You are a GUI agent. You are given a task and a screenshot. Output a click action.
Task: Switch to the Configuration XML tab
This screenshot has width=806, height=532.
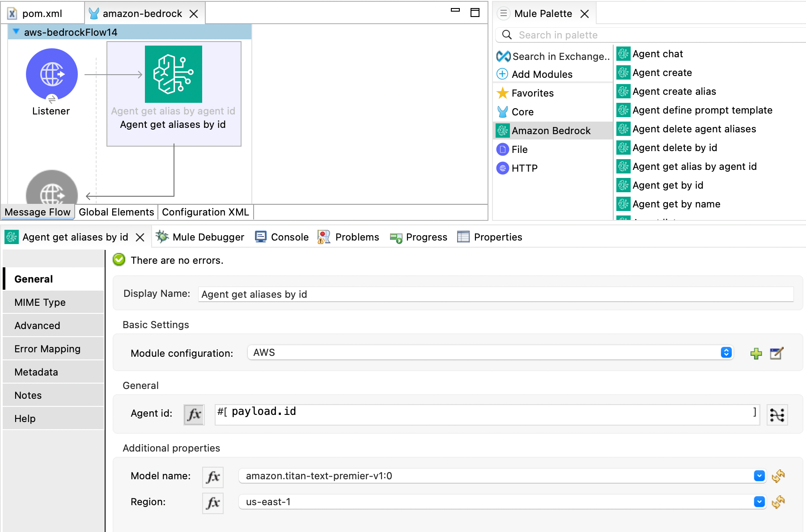205,212
